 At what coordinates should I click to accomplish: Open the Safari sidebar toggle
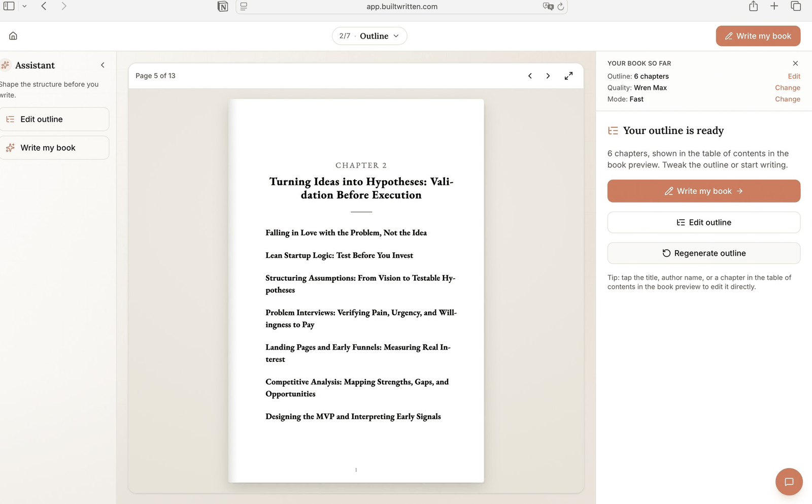[x=9, y=6]
